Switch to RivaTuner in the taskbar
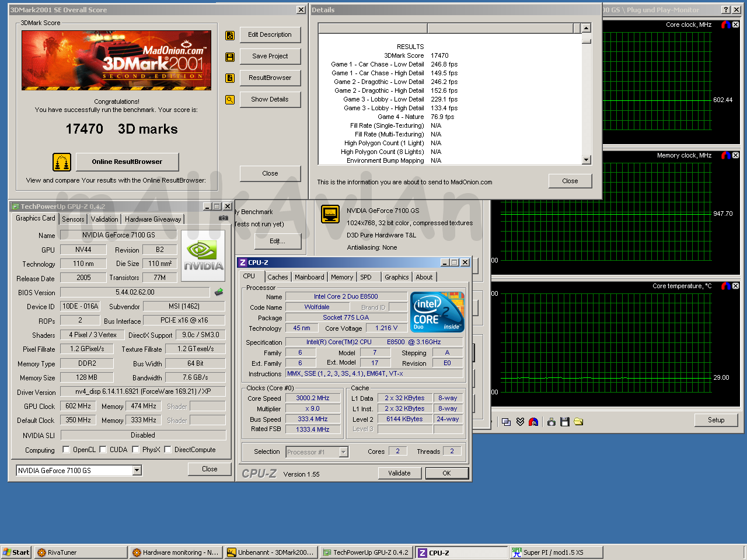The width and height of the screenshot is (747, 560). coord(81,552)
